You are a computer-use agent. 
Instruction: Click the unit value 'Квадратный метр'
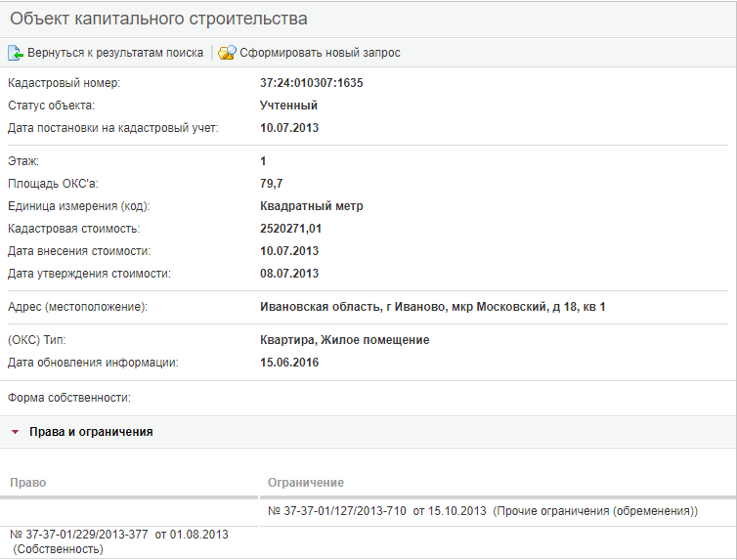pos(312,206)
